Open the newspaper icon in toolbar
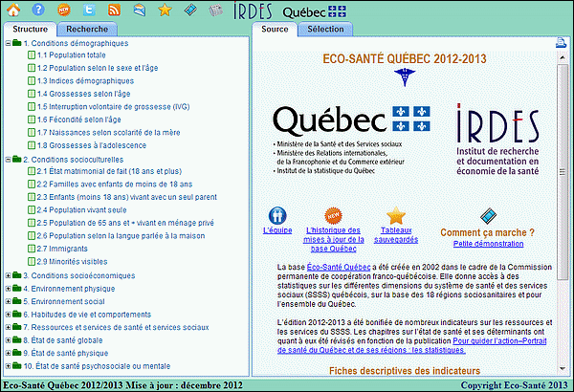This screenshot has width=574, height=392. click(x=216, y=10)
